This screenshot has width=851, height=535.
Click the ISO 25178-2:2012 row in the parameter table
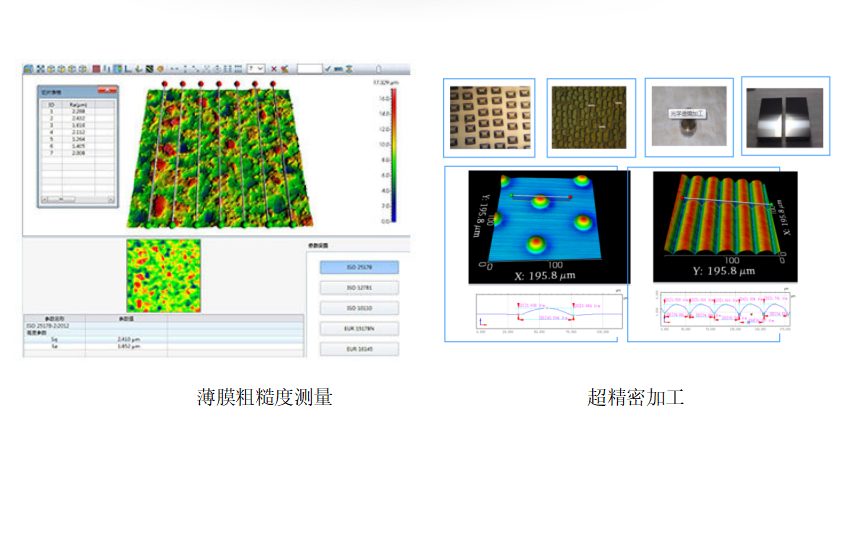pos(163,326)
